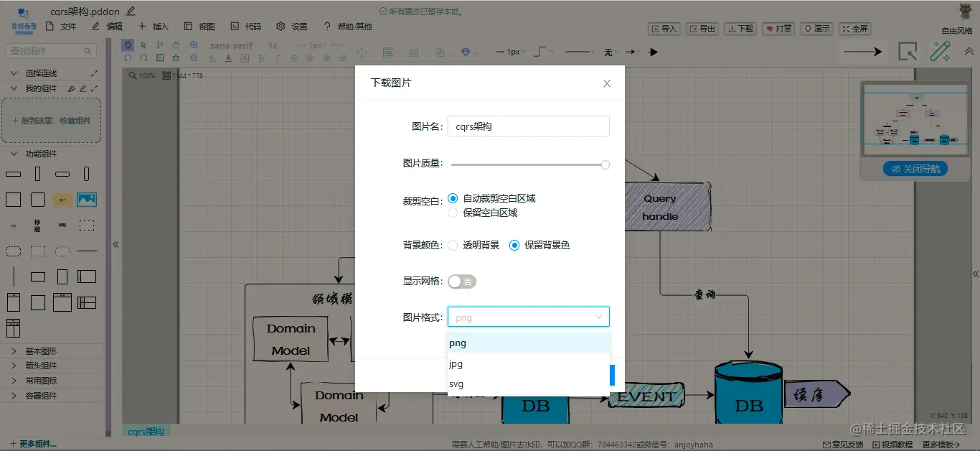Click the redo icon
Image resolution: width=980 pixels, height=451 pixels.
click(144, 58)
